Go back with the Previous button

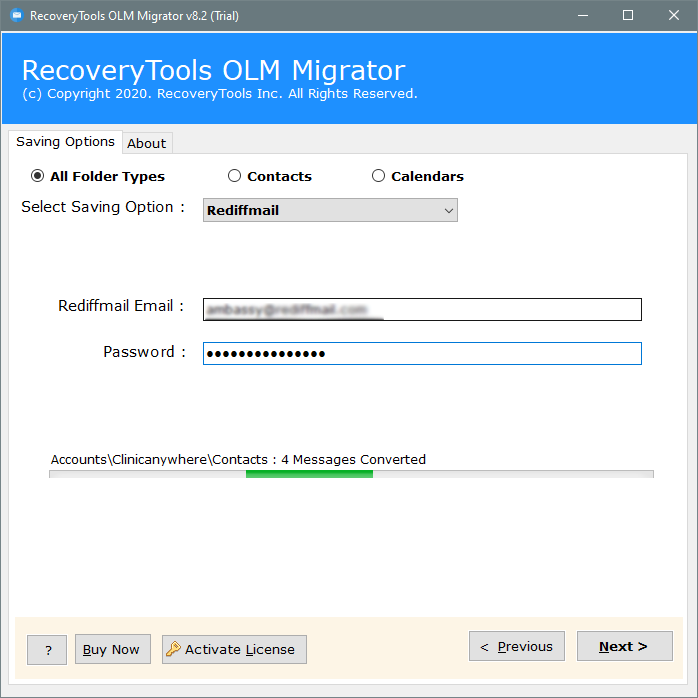pyautogui.click(x=517, y=646)
